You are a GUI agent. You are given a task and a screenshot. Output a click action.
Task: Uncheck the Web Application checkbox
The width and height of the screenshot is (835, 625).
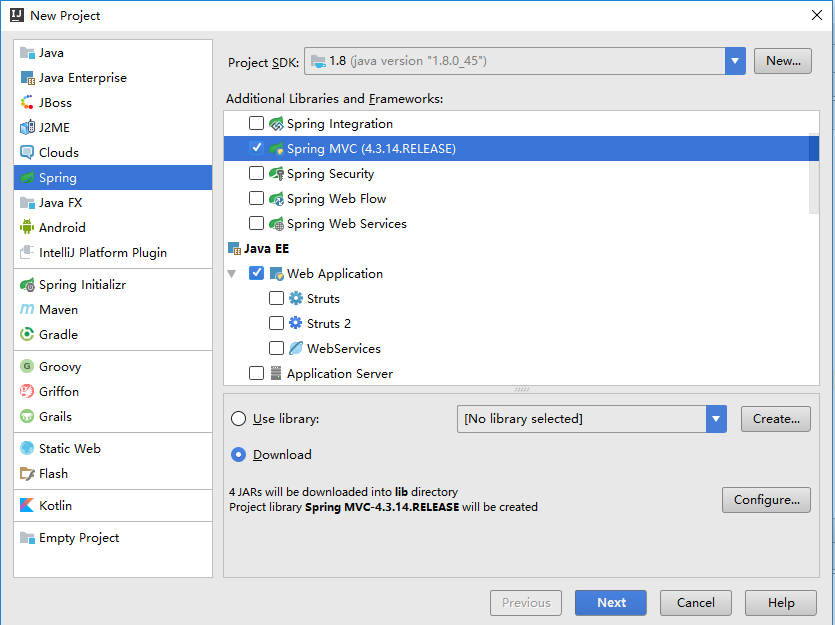tap(256, 273)
